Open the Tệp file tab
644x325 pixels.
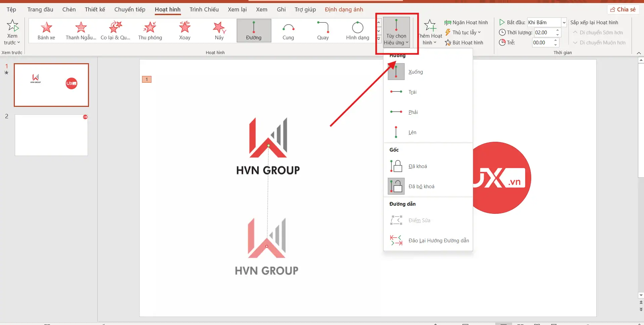click(x=11, y=9)
